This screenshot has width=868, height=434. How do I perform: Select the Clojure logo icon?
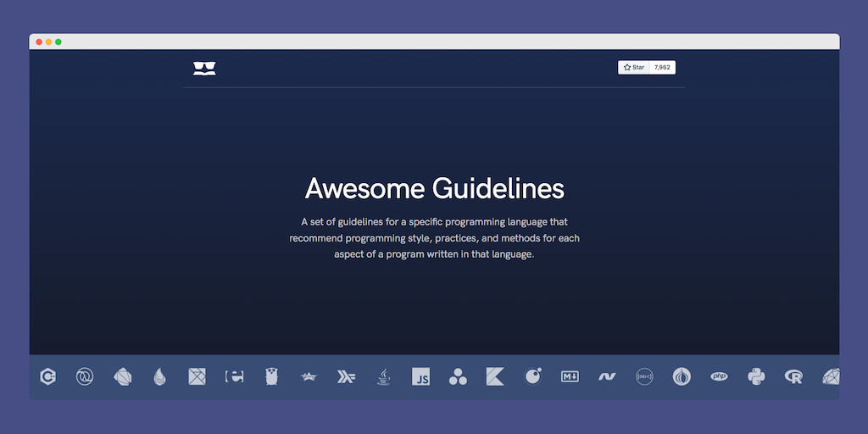click(85, 377)
